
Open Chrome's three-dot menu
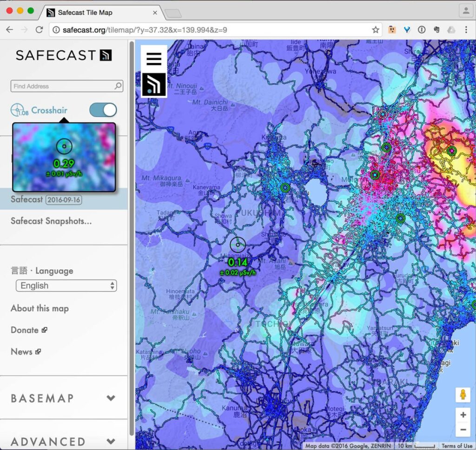tap(466, 30)
